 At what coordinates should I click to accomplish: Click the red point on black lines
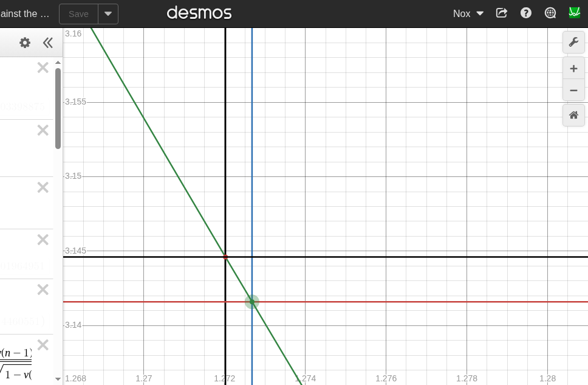click(225, 257)
